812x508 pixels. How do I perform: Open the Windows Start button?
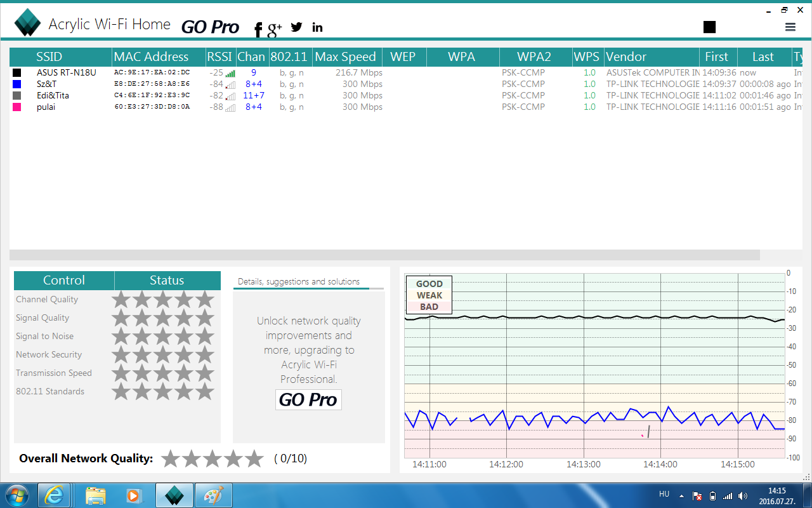tap(16, 495)
